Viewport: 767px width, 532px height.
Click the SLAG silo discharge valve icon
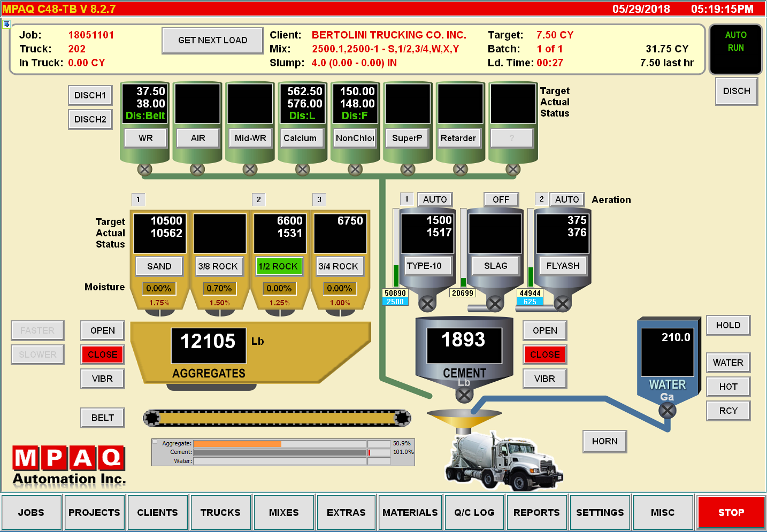pyautogui.click(x=495, y=304)
